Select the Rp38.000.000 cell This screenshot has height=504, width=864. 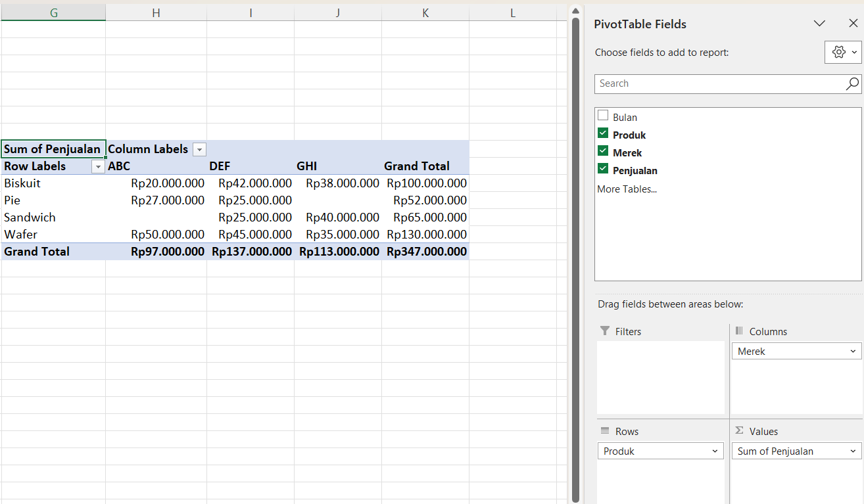tap(337, 183)
